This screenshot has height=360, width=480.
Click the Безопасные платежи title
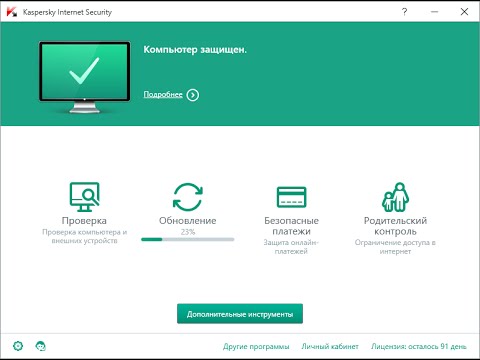coord(291,226)
